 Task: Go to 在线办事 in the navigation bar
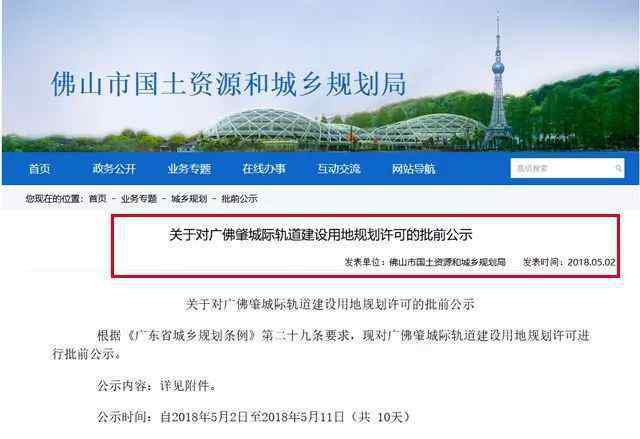[264, 169]
